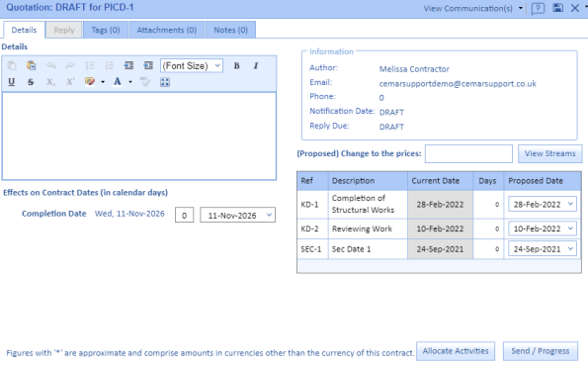The image size is (588, 369).
Task: Click the email cemarsupportdemo@cemarsupport.co.uk
Action: [458, 84]
